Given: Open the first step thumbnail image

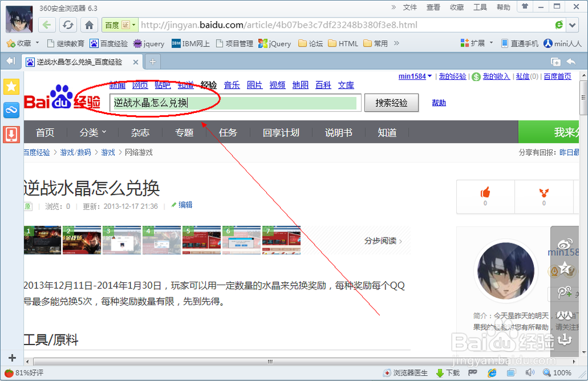Looking at the screenshot, I should pyautogui.click(x=42, y=240).
